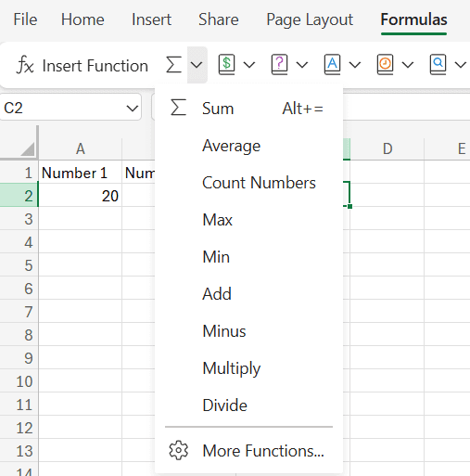Open the File tab
The height and width of the screenshot is (476, 470).
tap(25, 19)
